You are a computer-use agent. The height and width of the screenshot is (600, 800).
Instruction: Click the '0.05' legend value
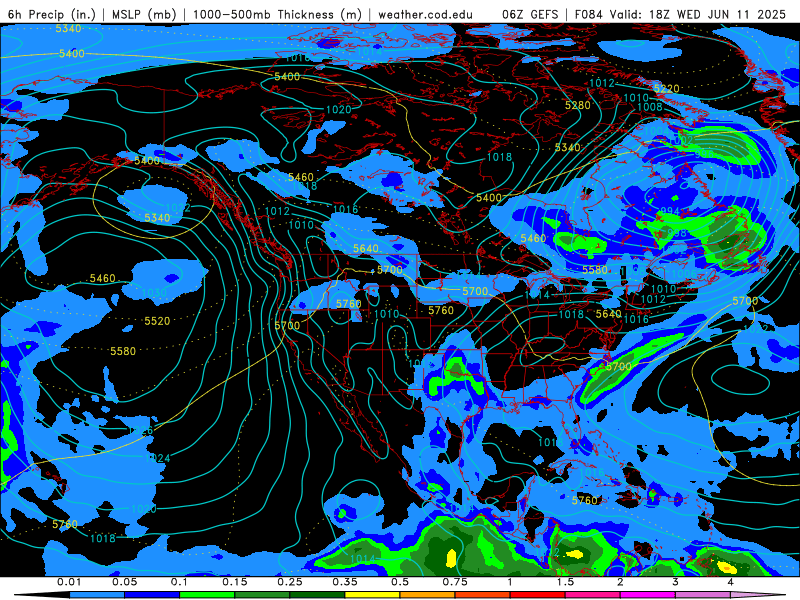point(124,582)
